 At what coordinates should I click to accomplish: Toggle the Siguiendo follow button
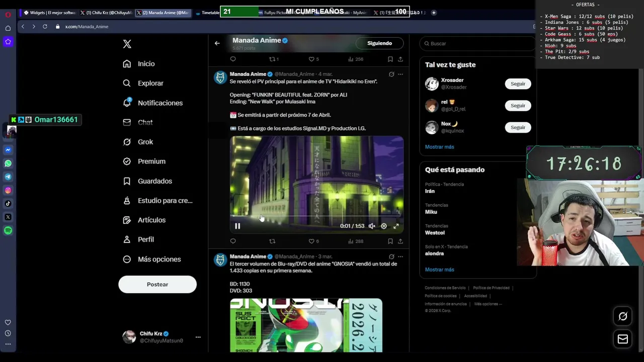click(x=379, y=43)
